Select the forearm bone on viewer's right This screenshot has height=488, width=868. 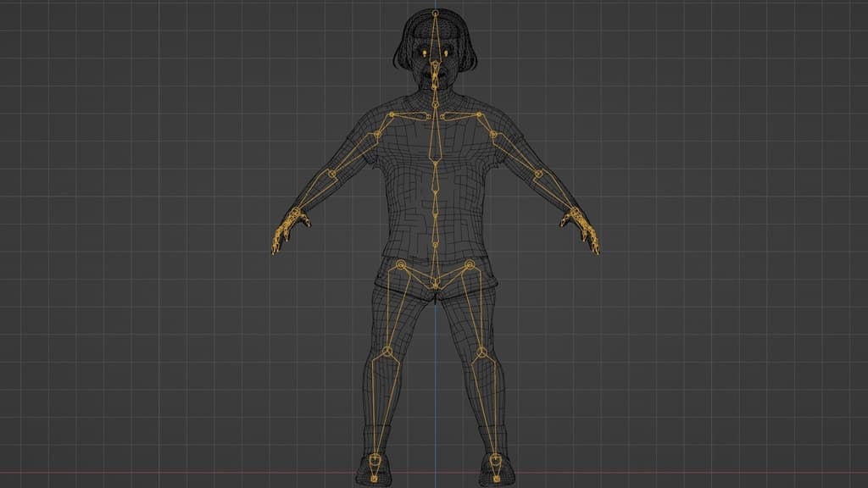point(558,194)
